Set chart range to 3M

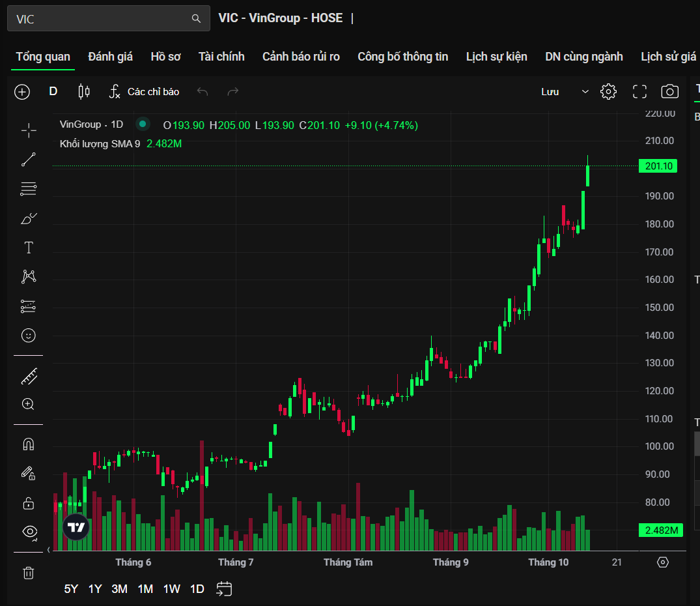[119, 589]
